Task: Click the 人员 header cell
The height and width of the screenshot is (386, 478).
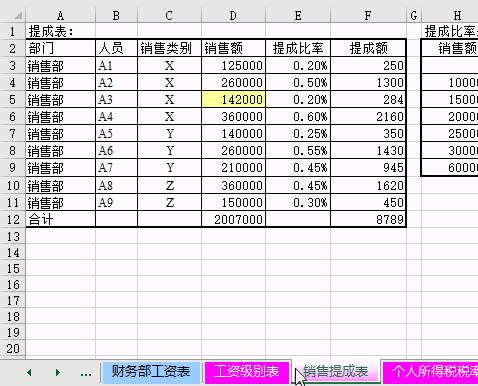Action: (x=116, y=48)
